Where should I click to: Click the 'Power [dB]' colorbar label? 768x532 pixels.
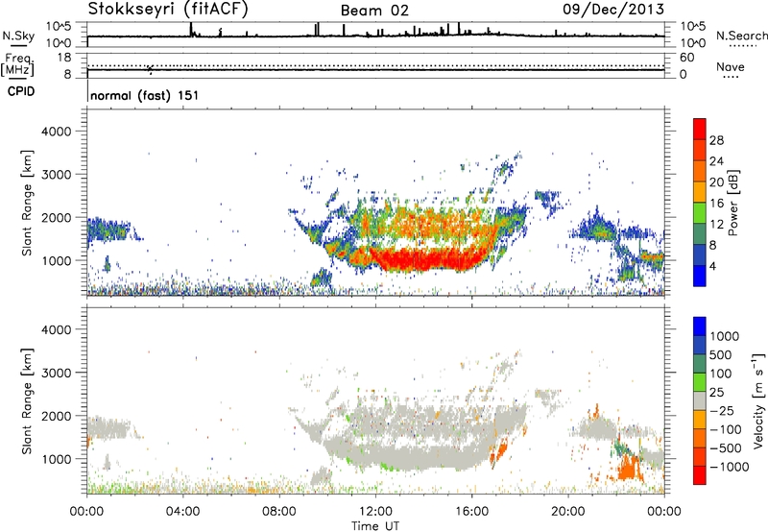tap(732, 203)
